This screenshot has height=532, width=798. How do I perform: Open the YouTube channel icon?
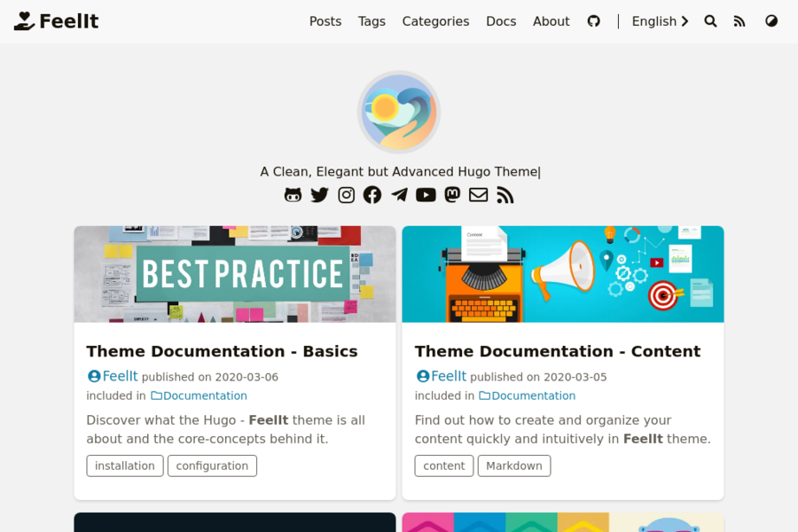426,195
